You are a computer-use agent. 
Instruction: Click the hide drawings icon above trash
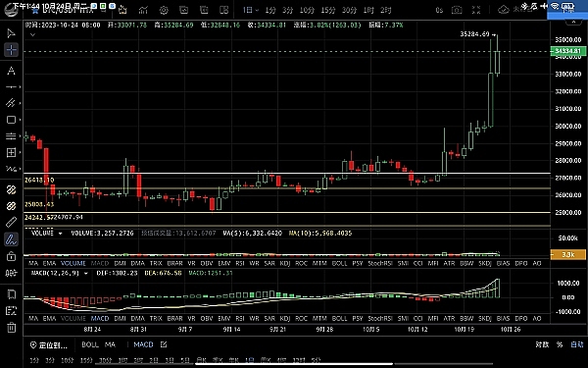point(11,310)
